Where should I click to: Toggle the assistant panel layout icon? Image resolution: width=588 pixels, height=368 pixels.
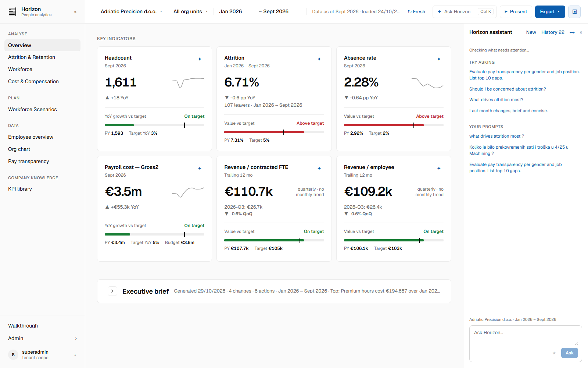tap(574, 12)
